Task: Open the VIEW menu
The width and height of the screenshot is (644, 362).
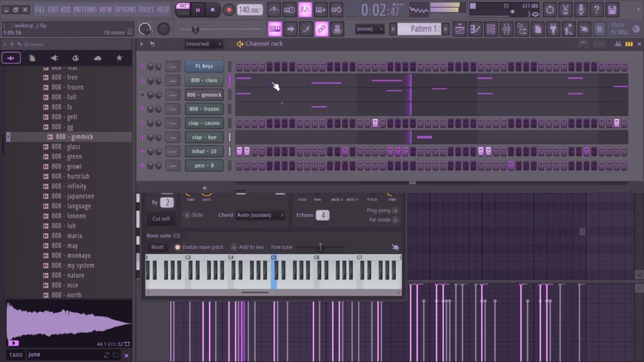Action: point(106,10)
